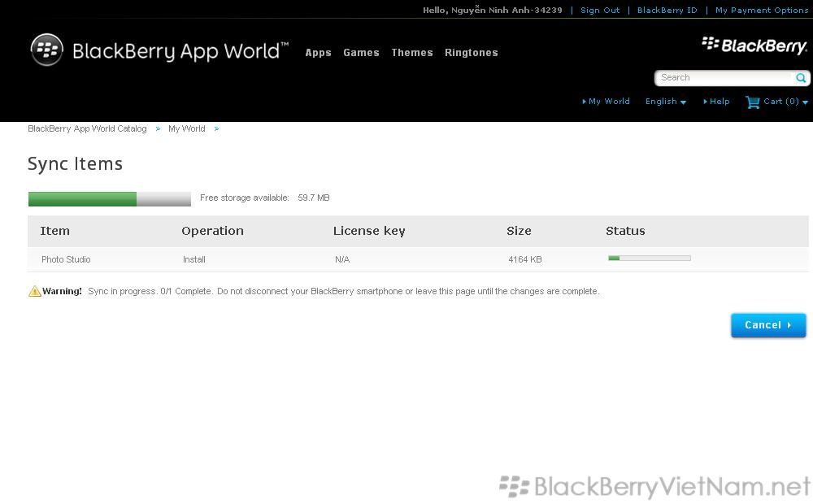Viewport: 813px width, 504px height.
Task: Click the Photo Studio install progress bar
Action: [x=649, y=258]
